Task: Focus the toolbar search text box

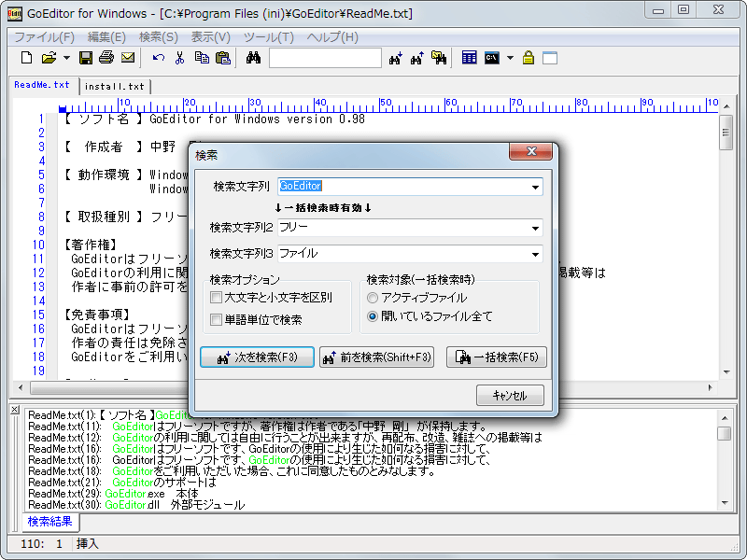Action: [325, 58]
